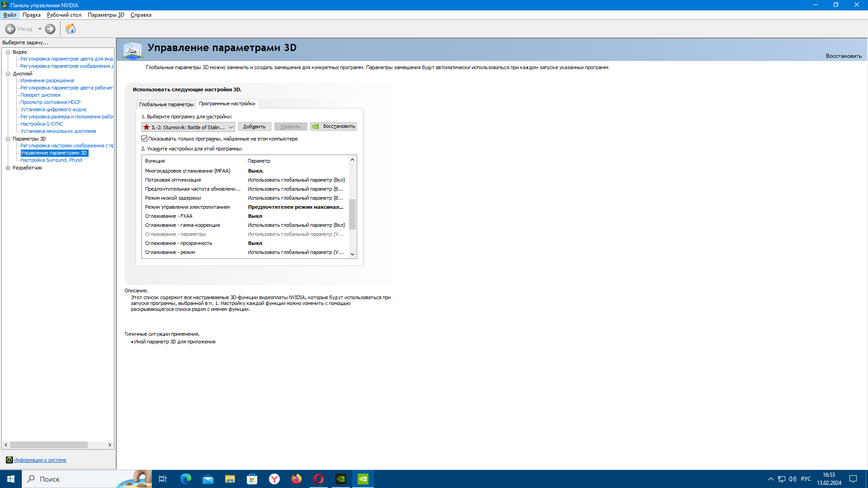Screen dimensions: 868x488
Task: Click settings list scroll down arrow
Action: [x=352, y=254]
